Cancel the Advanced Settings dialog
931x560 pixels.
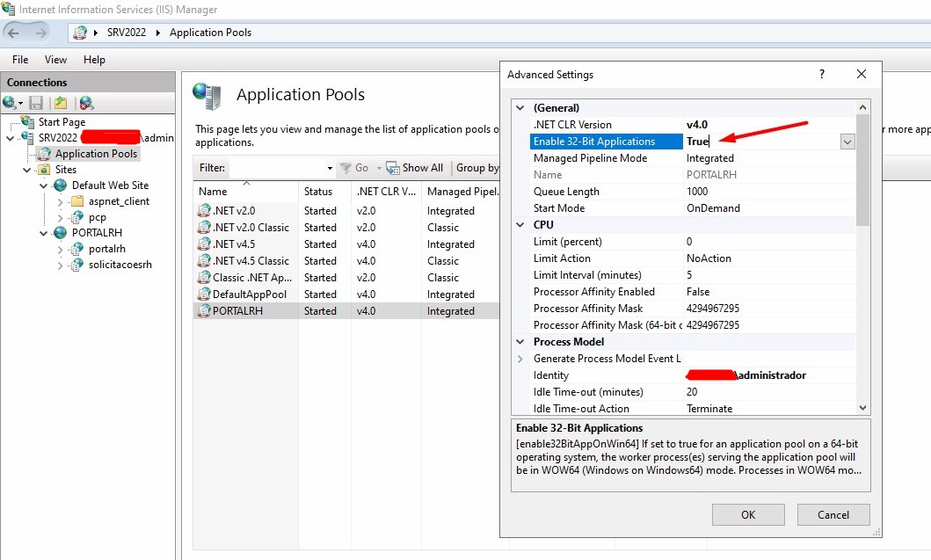[833, 514]
